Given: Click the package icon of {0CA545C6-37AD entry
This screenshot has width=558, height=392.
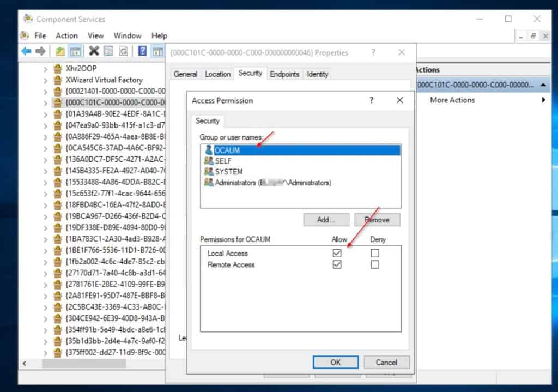Looking at the screenshot, I should coord(58,148).
